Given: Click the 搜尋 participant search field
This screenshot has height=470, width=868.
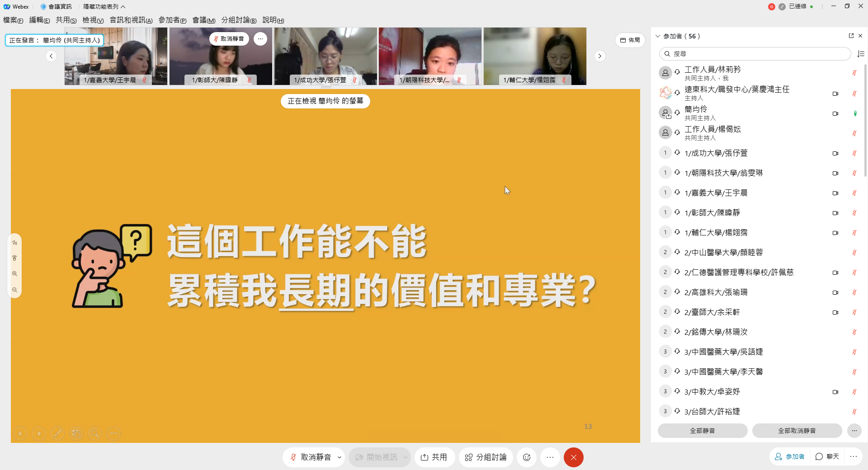Looking at the screenshot, I should click(x=755, y=54).
